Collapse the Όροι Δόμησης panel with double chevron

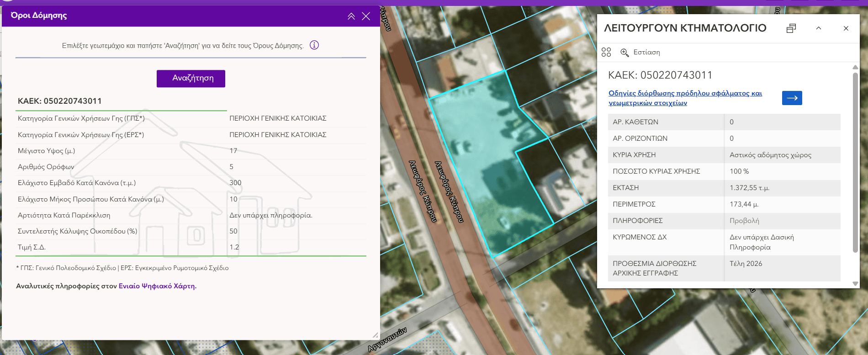351,16
